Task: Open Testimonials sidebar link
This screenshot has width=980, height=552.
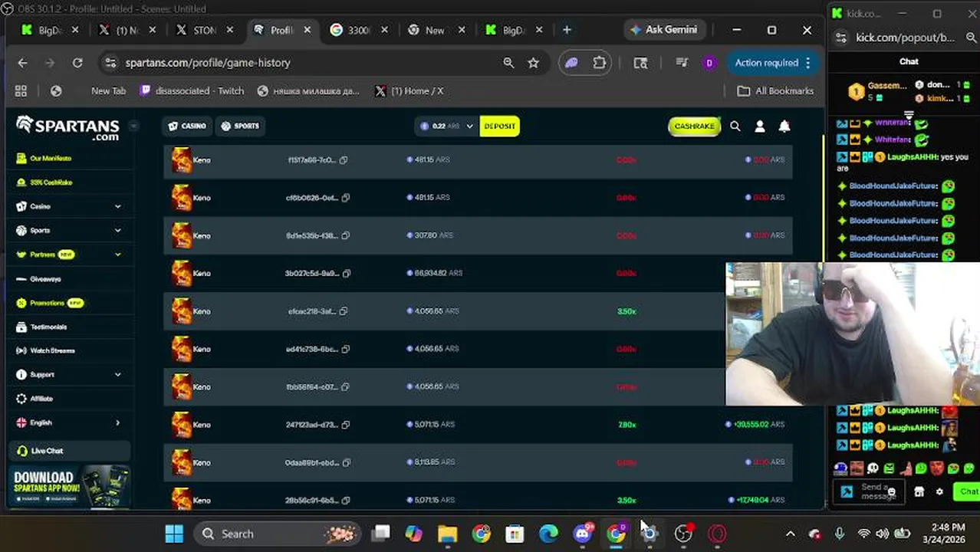Action: 48,327
